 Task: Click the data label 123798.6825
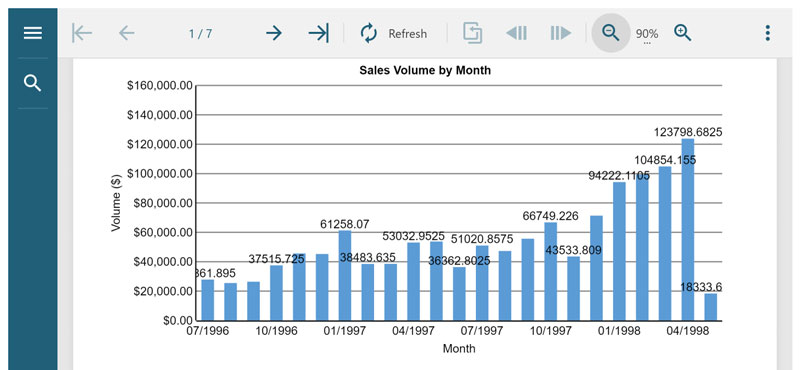click(688, 132)
